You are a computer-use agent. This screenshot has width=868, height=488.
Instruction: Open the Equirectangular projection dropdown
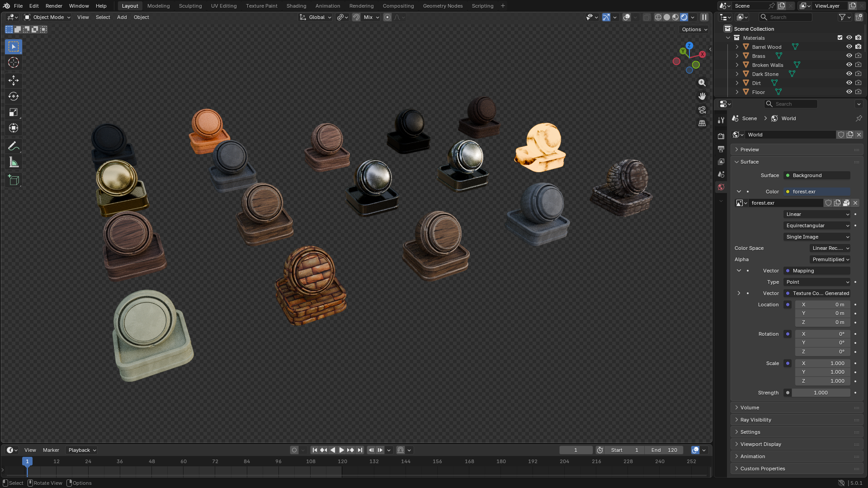point(817,225)
